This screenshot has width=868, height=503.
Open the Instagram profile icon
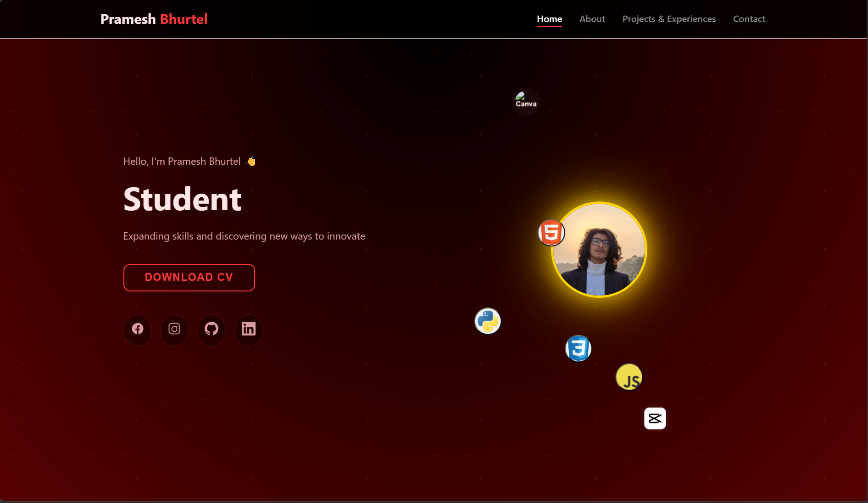click(174, 330)
